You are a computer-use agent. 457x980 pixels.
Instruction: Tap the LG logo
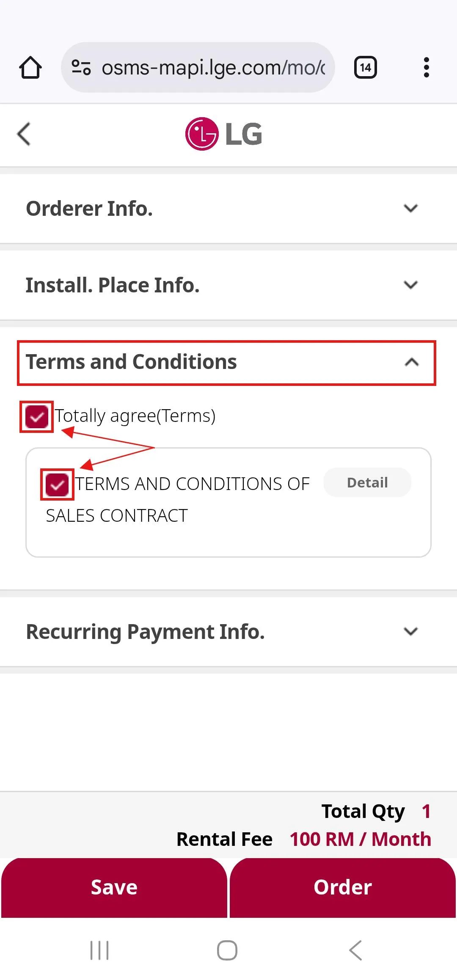[x=224, y=134]
